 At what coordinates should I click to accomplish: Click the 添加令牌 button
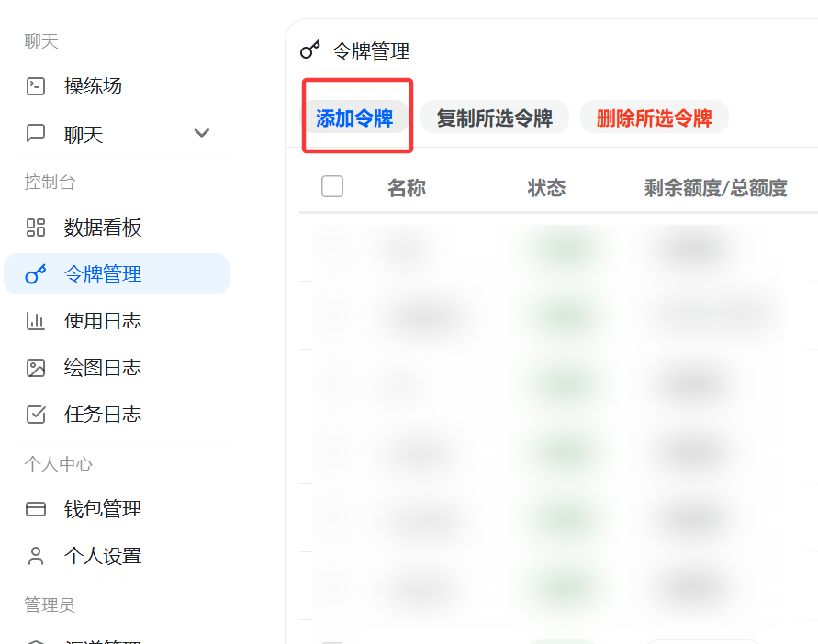coord(356,117)
